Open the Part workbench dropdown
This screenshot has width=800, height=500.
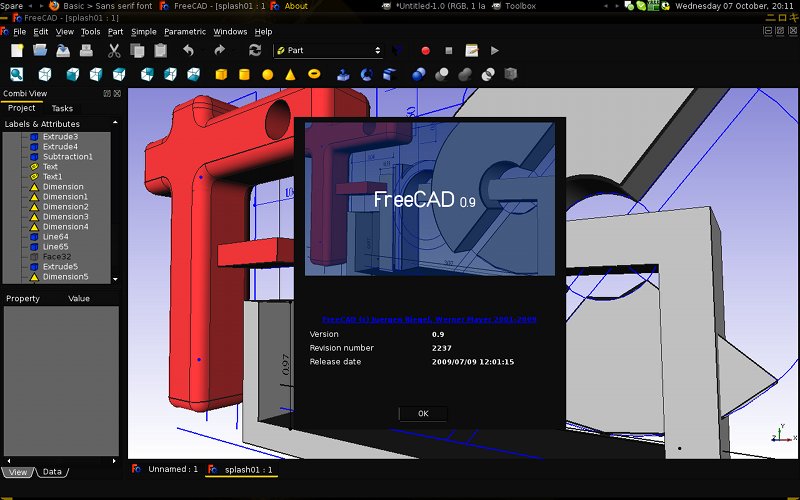[329, 50]
